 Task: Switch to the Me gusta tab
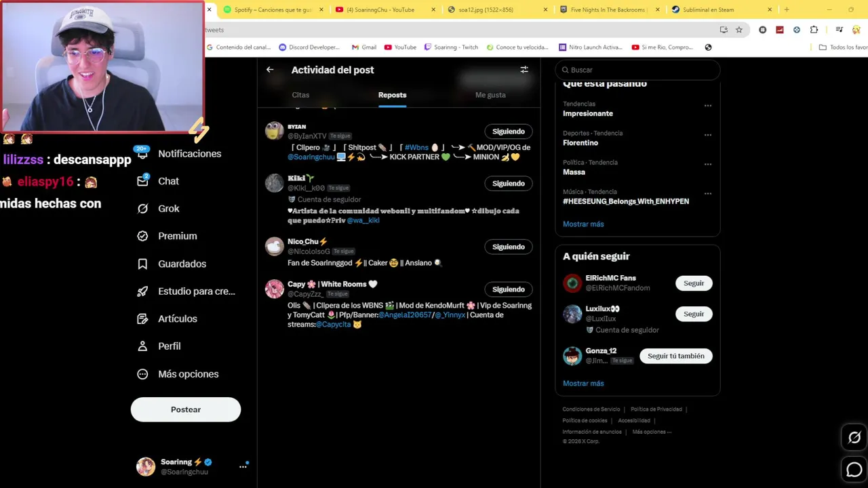pos(490,95)
